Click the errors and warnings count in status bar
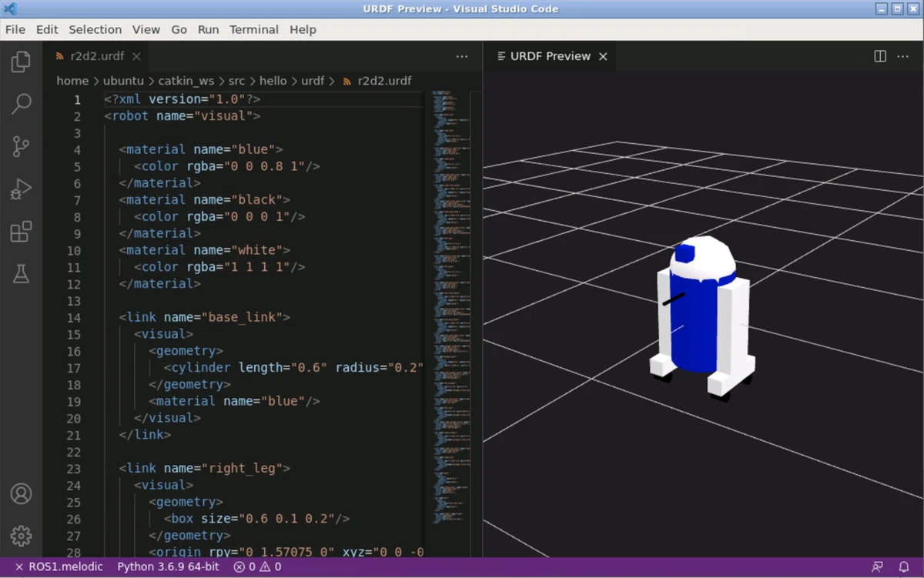This screenshot has width=924, height=578. pos(257,567)
